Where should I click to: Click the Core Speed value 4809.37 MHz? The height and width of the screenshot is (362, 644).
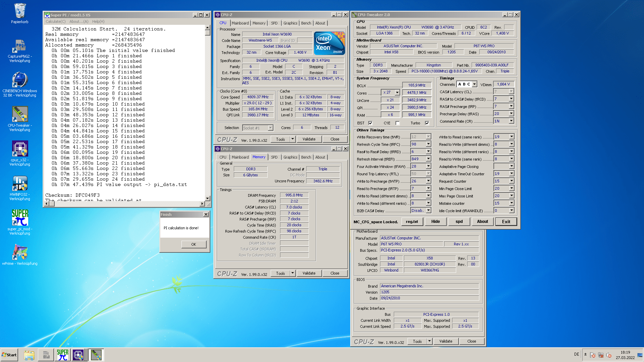258,97
